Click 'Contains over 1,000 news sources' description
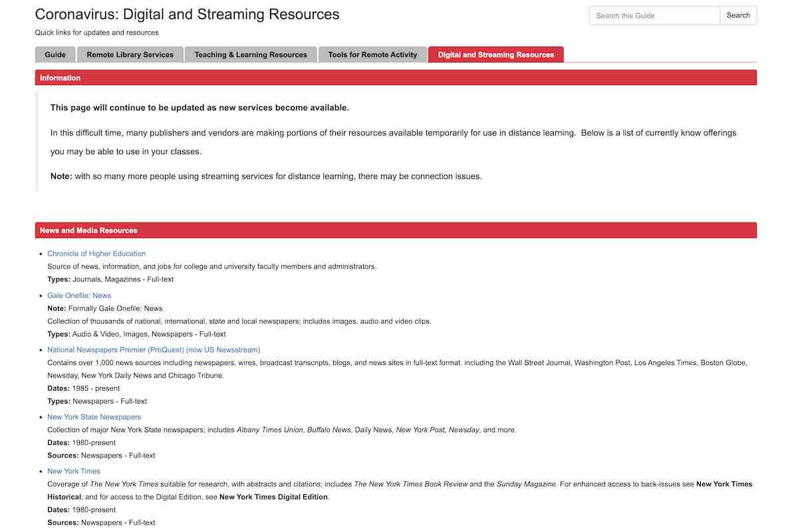 click(x=397, y=369)
